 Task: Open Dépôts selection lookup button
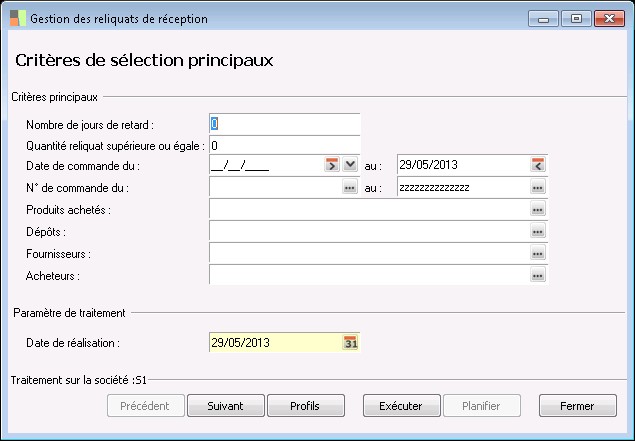pyautogui.click(x=537, y=231)
